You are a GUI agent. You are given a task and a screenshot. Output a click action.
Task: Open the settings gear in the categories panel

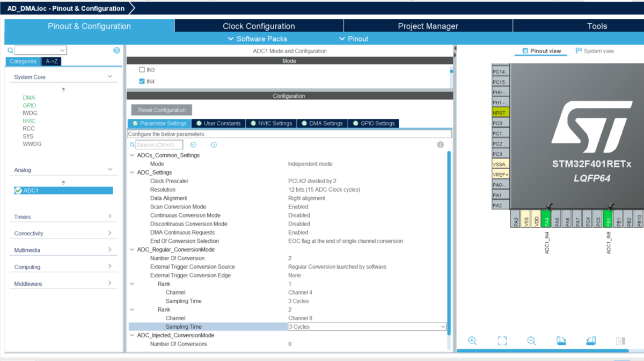pyautogui.click(x=116, y=50)
